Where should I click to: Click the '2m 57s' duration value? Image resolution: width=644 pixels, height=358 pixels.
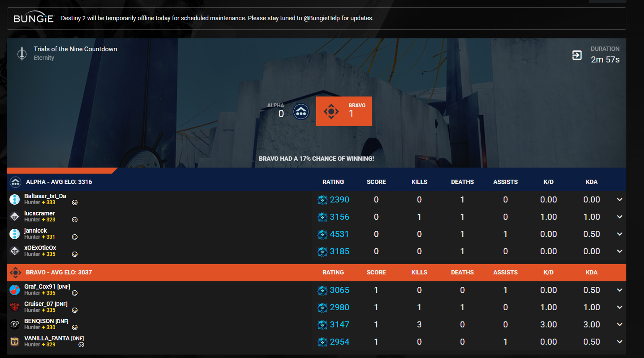pos(605,59)
